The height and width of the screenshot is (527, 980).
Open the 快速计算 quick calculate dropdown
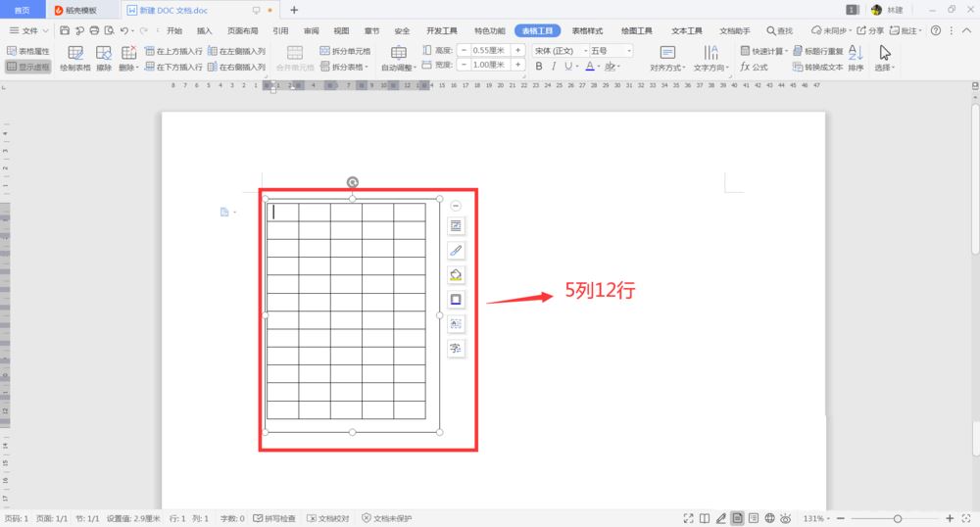pyautogui.click(x=763, y=51)
